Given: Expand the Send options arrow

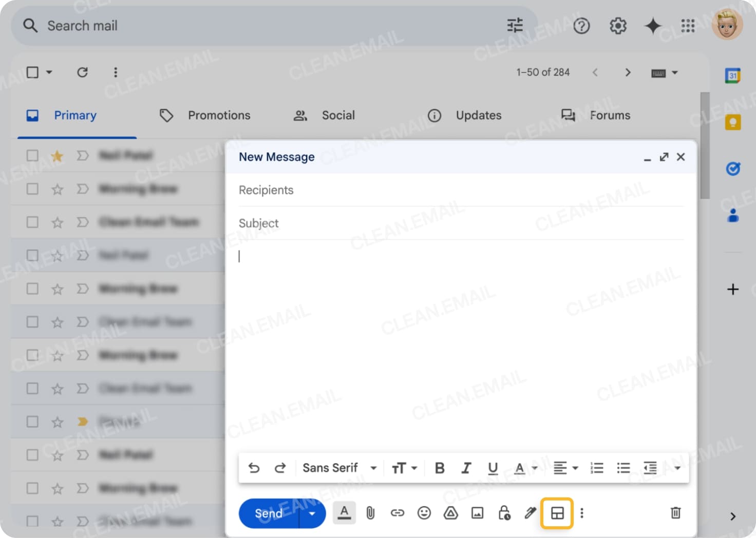Looking at the screenshot, I should point(312,513).
